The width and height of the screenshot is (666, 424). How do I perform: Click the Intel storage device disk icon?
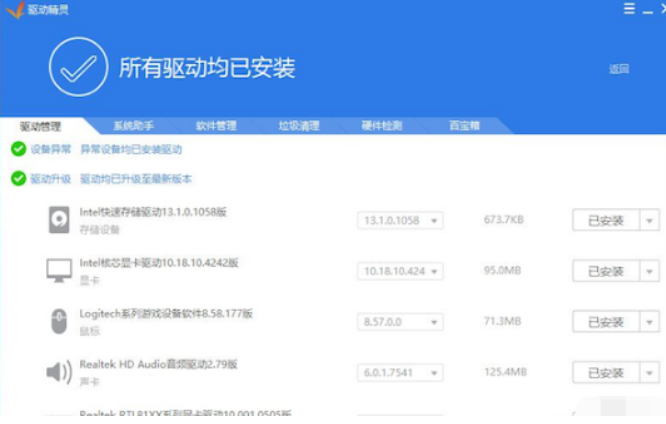(x=59, y=220)
